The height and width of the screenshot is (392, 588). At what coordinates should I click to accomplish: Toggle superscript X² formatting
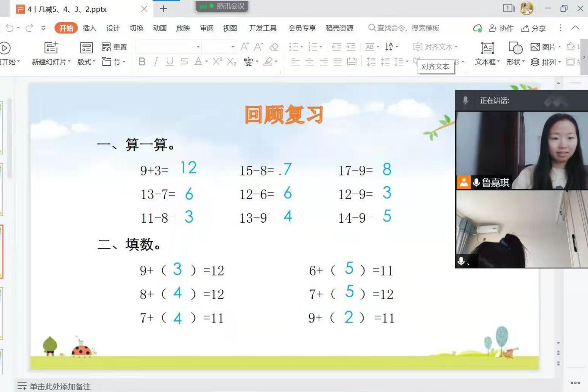217,62
